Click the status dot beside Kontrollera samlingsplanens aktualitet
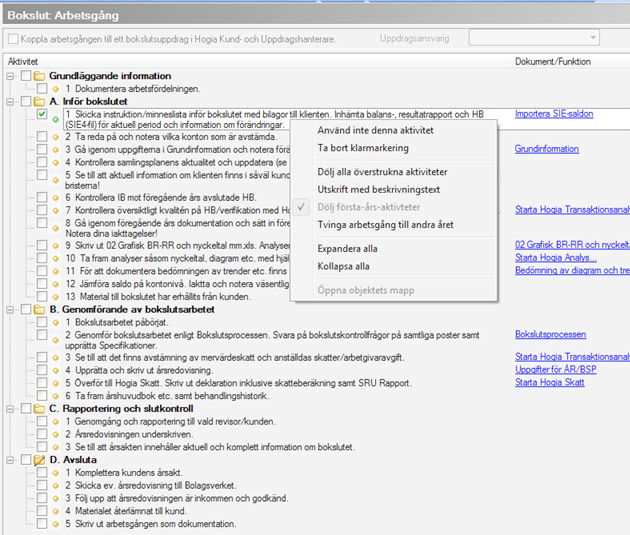Viewport: 630px width, 535px height. tap(55, 162)
